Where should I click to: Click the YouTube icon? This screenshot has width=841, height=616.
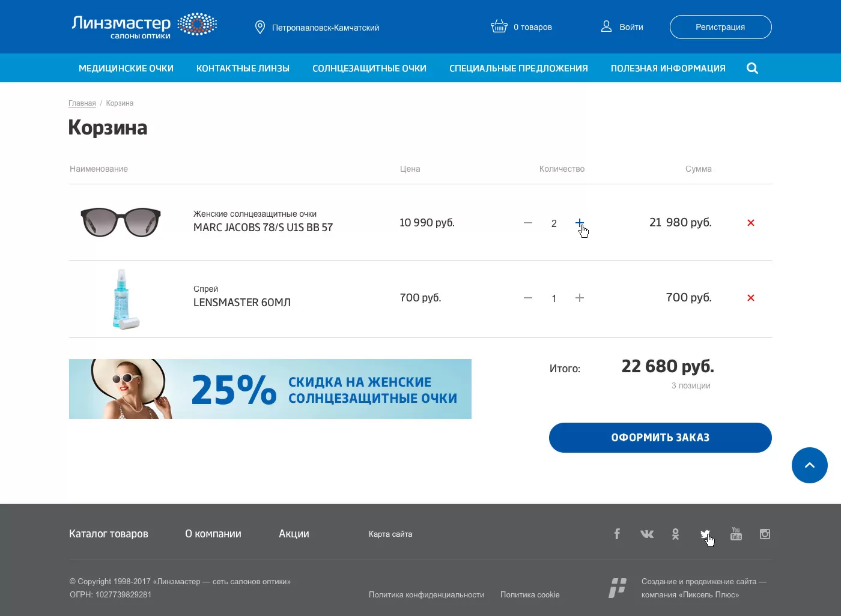pos(736,534)
